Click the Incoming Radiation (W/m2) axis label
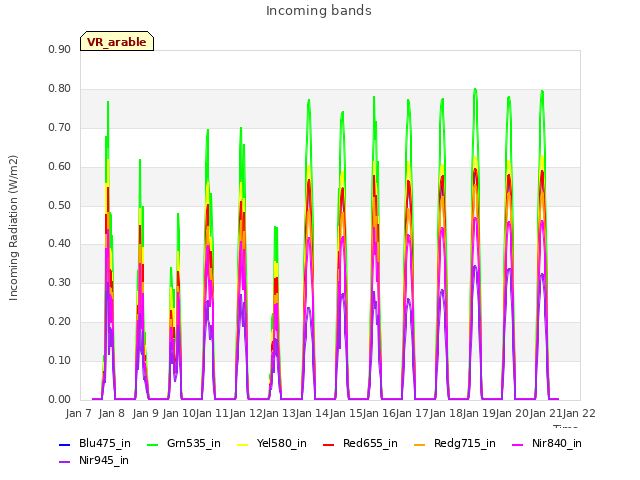Viewport: 640px width, 480px height. [x=13, y=228]
